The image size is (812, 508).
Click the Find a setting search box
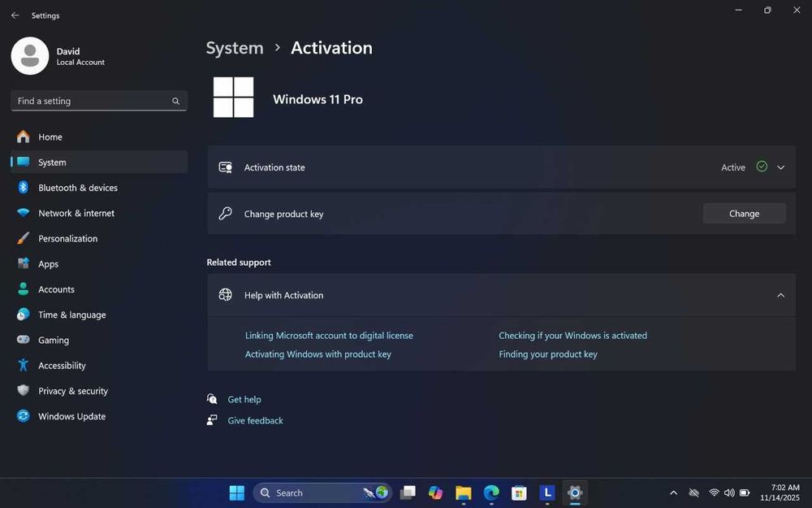99,101
